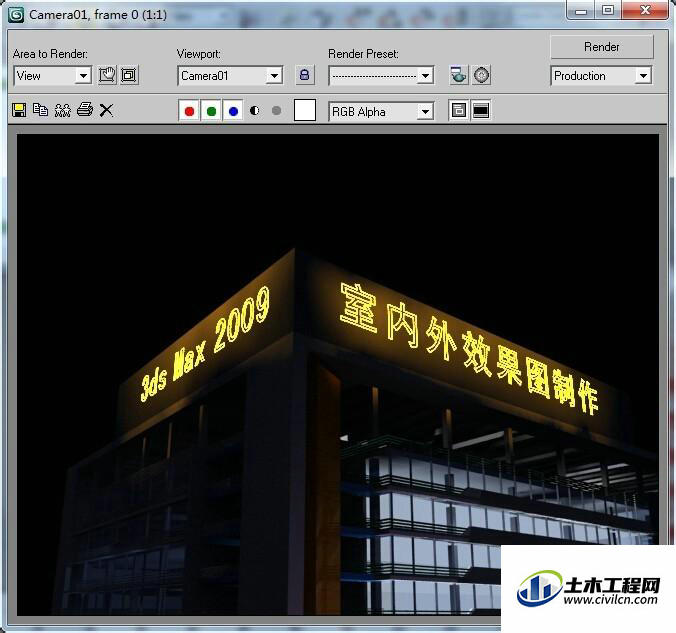Open Render Setup teapot icon
The image size is (676, 633).
(x=459, y=75)
